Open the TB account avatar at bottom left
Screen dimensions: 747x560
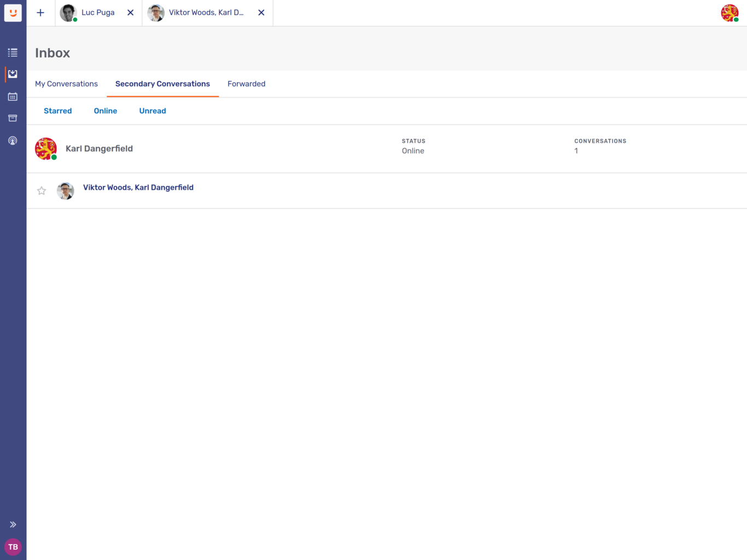[x=13, y=547]
